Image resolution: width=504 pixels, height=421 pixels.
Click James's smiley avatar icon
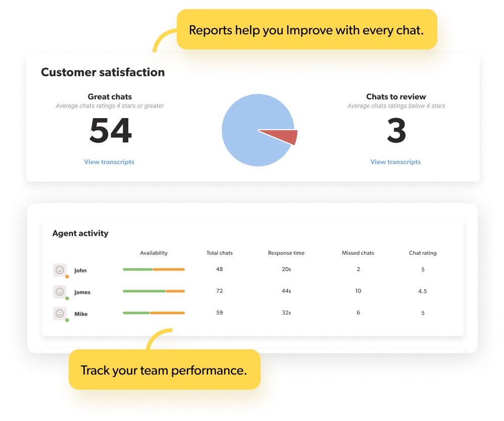(60, 292)
